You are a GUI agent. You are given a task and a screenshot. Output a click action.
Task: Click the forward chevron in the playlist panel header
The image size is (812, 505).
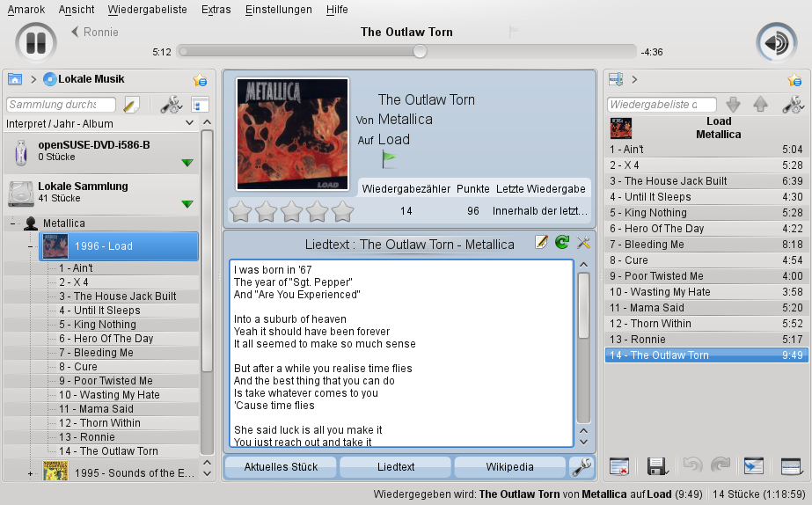(634, 80)
